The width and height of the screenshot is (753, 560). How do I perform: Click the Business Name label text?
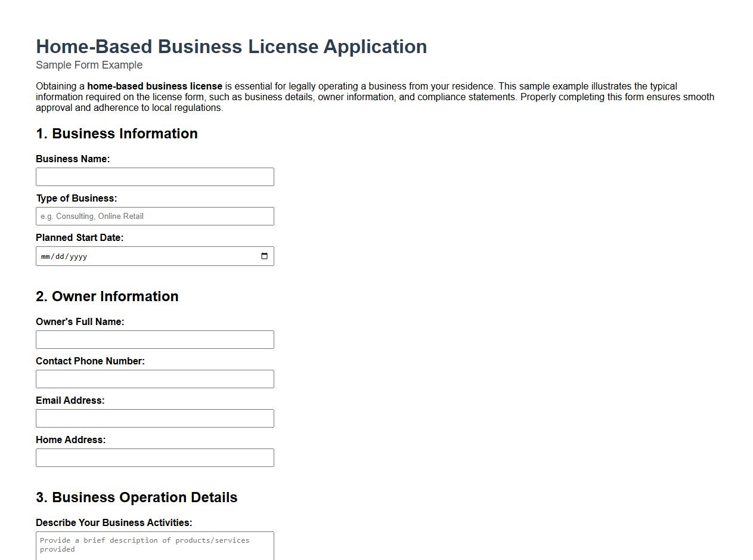73,159
